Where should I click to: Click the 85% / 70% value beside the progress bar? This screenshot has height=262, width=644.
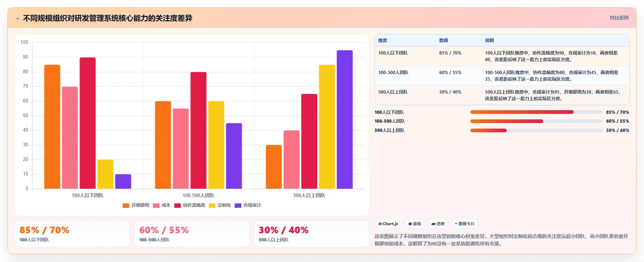coord(618,112)
